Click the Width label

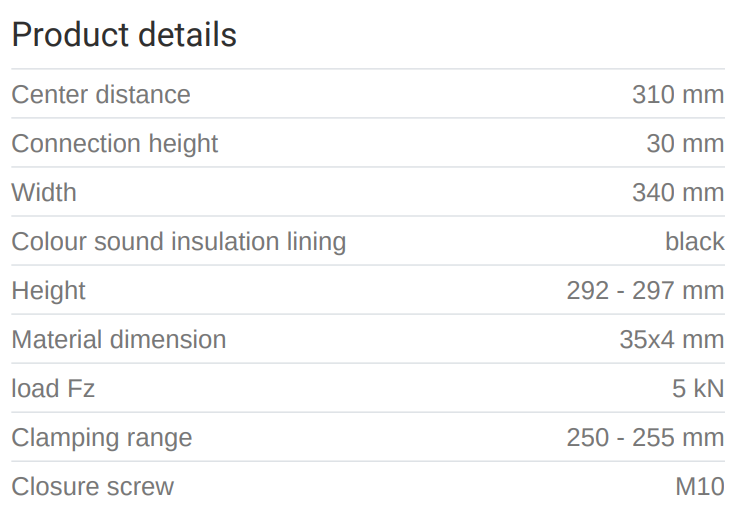[43, 192]
